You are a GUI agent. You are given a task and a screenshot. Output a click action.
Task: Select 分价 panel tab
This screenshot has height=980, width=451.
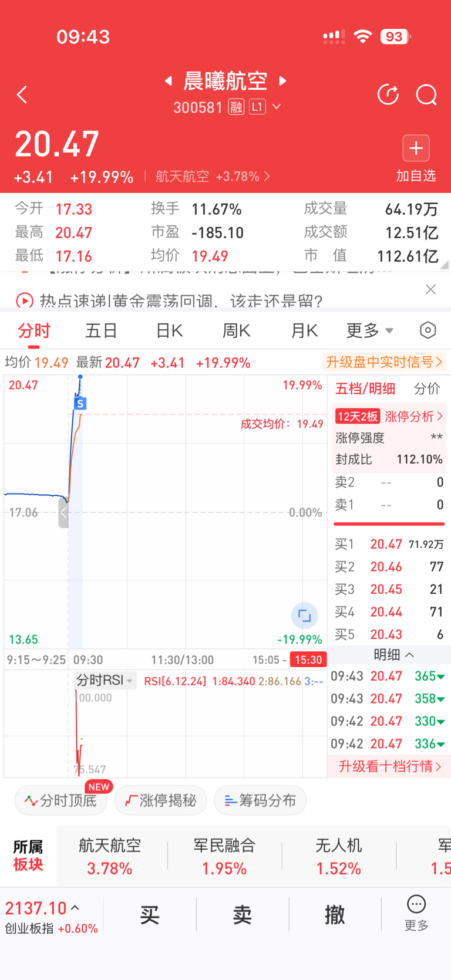[x=427, y=388]
